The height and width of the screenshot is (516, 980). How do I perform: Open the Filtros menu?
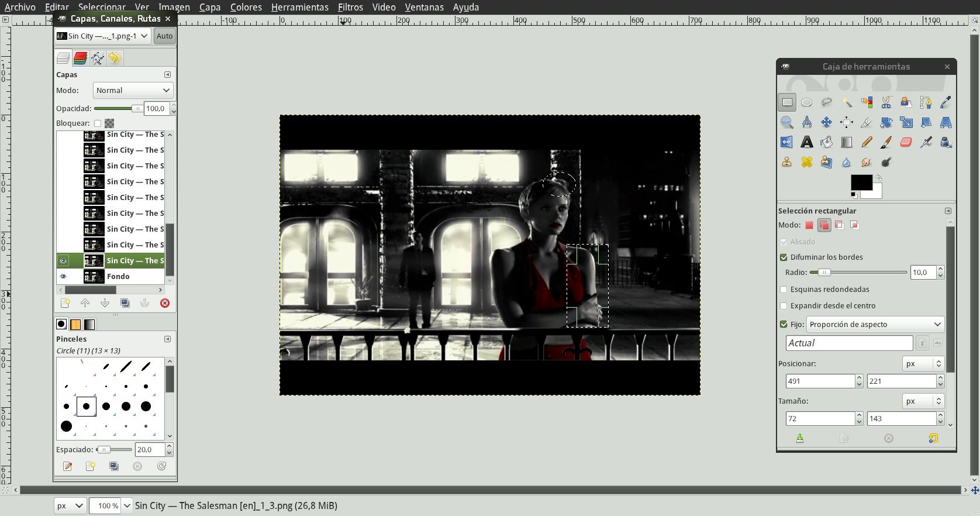point(350,7)
